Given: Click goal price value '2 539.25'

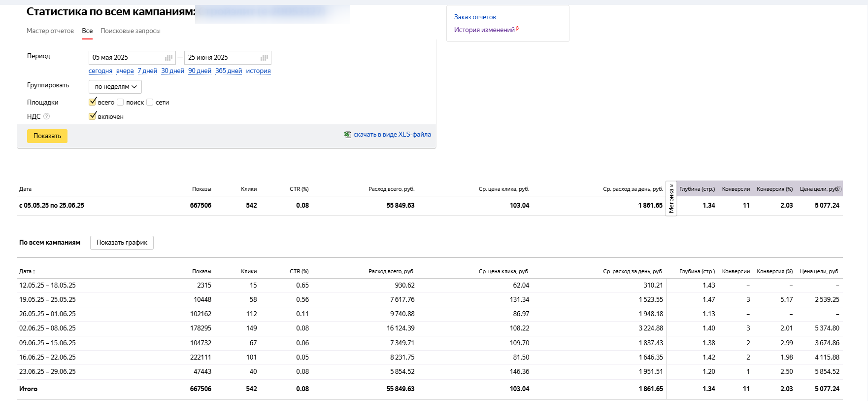Looking at the screenshot, I should pos(827,299).
